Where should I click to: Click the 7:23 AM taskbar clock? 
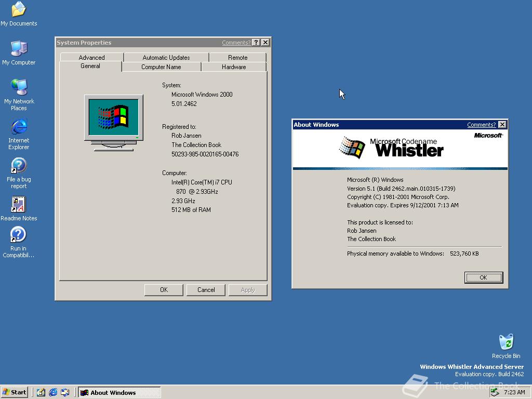514,392
